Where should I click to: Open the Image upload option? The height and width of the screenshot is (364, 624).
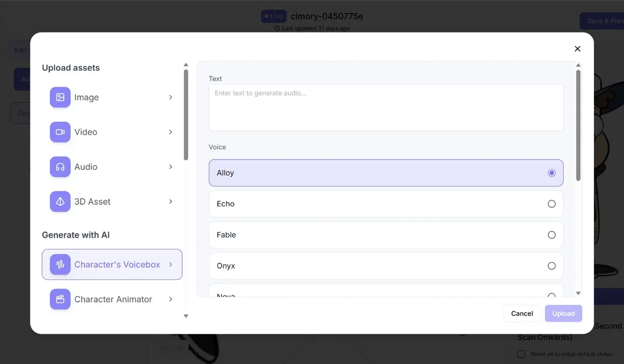(x=112, y=97)
